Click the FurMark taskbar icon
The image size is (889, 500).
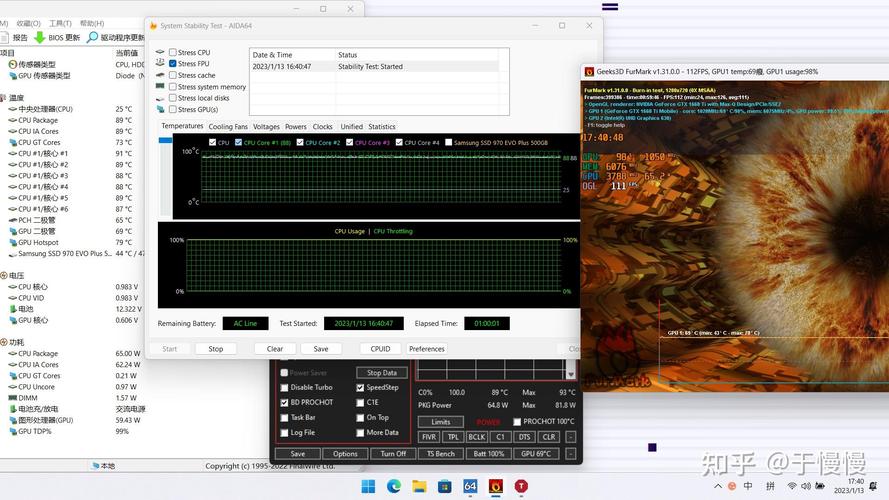[x=496, y=486]
